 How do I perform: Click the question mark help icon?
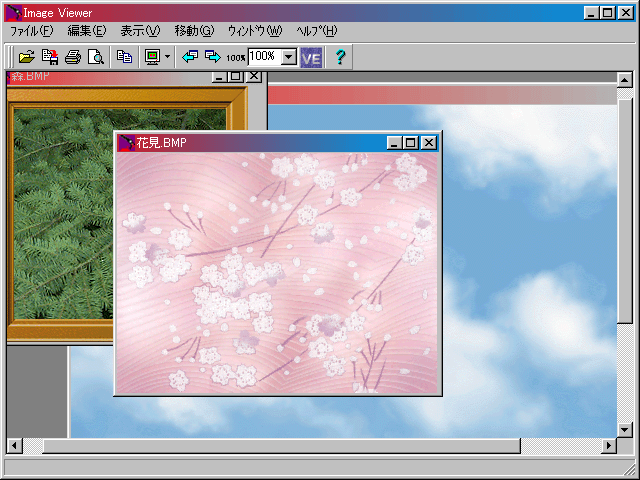[x=340, y=57]
